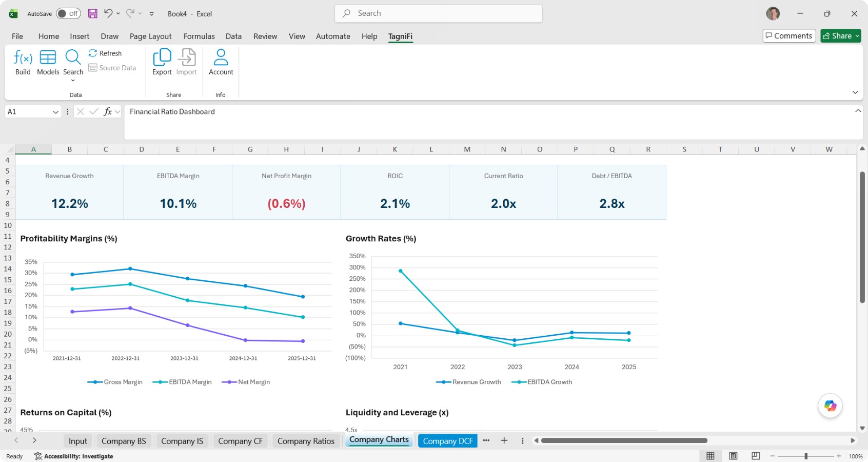Open the function list dropdown beside fx

click(117, 111)
